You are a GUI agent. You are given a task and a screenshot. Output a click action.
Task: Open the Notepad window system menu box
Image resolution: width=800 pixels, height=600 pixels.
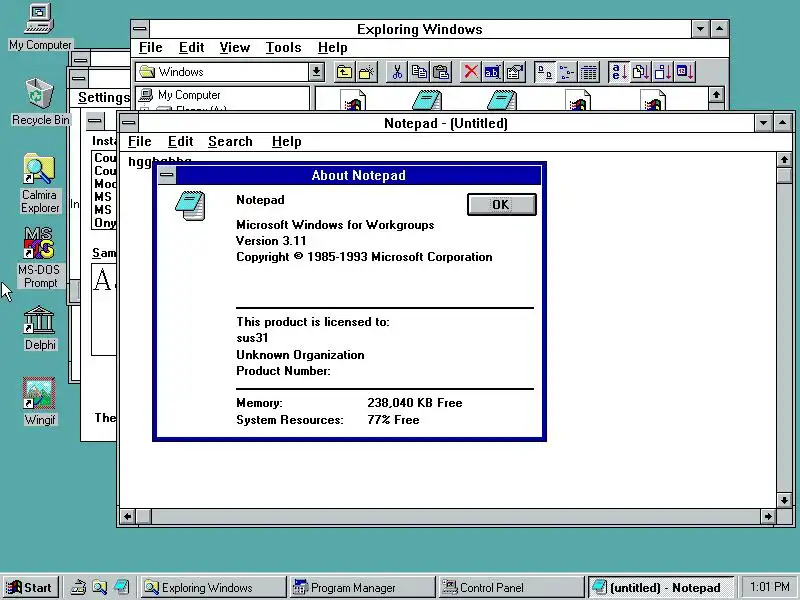tap(128, 123)
